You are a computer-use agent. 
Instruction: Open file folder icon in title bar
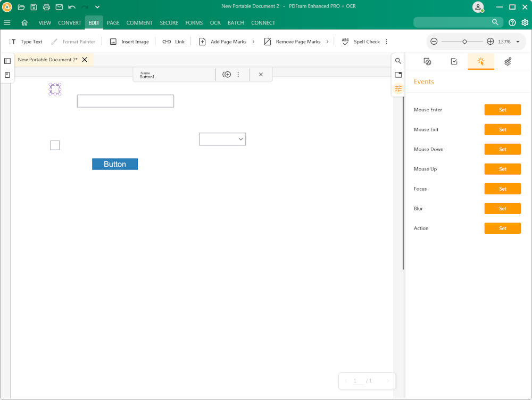click(21, 7)
